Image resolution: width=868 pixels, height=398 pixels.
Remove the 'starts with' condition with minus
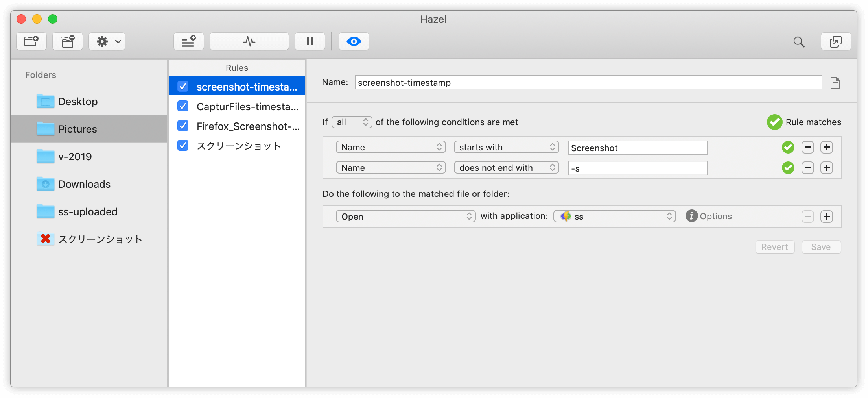pyautogui.click(x=808, y=147)
